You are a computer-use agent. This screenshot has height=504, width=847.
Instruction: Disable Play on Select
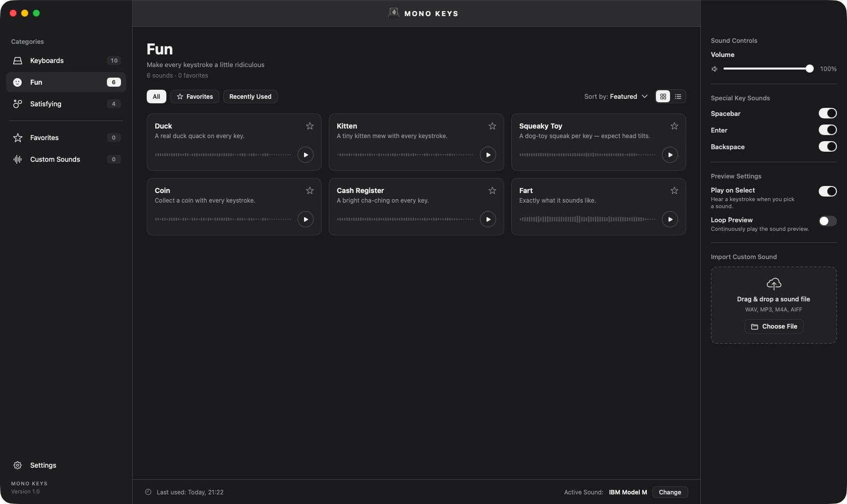pos(828,191)
